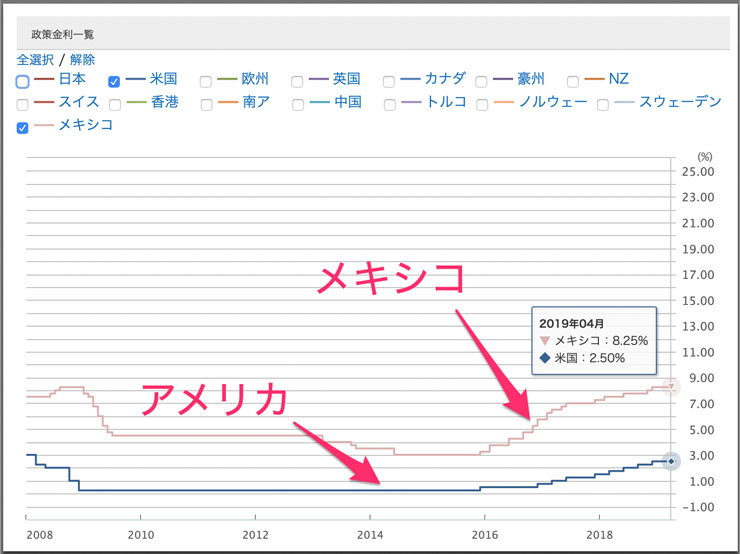Enable the NZ checkbox
The height and width of the screenshot is (554, 740).
coord(572,82)
